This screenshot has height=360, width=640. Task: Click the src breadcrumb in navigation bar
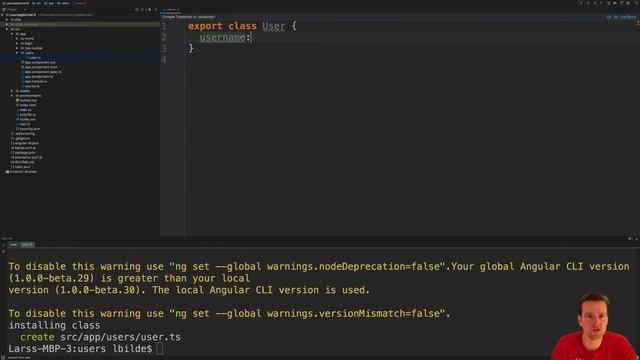tap(37, 3)
